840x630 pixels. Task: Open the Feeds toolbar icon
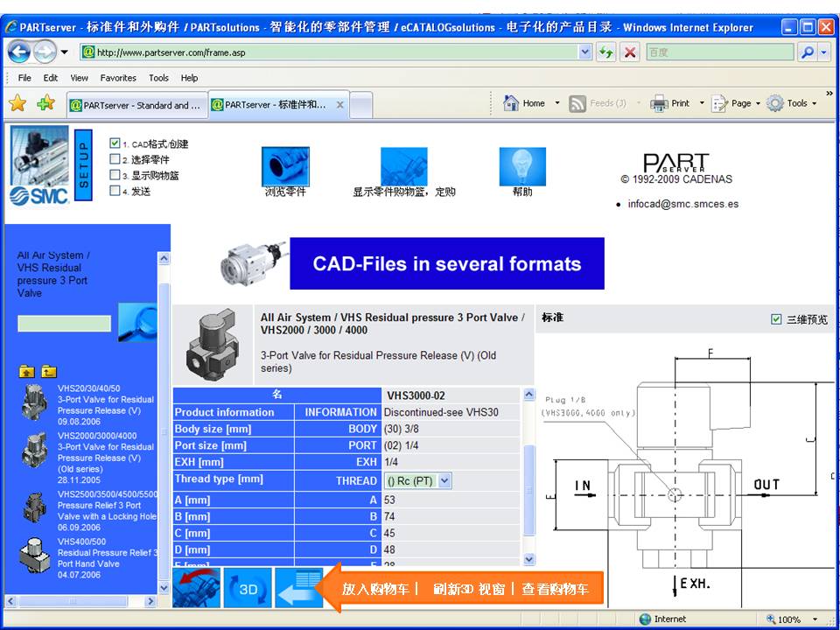[577, 103]
